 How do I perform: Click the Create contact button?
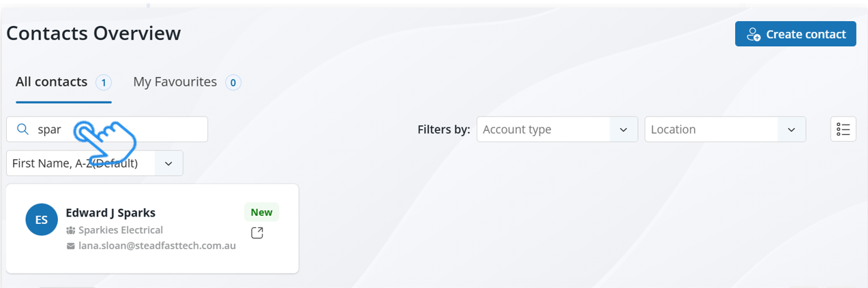pos(795,34)
